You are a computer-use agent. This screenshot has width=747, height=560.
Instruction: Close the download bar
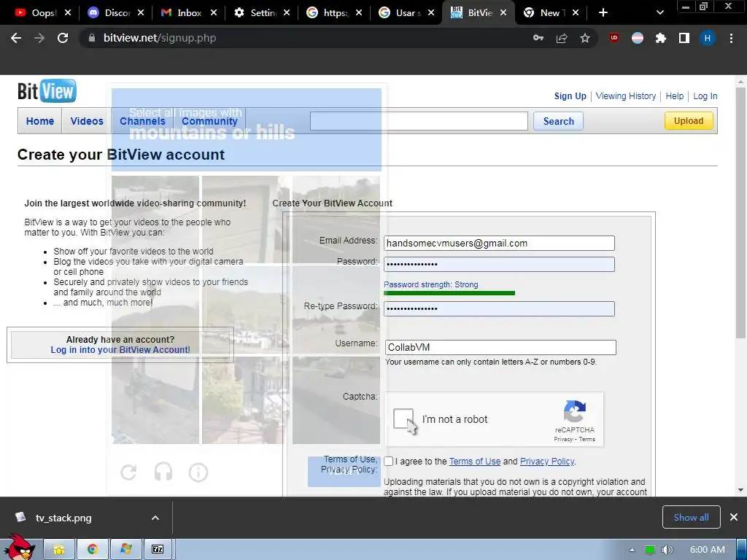(734, 517)
